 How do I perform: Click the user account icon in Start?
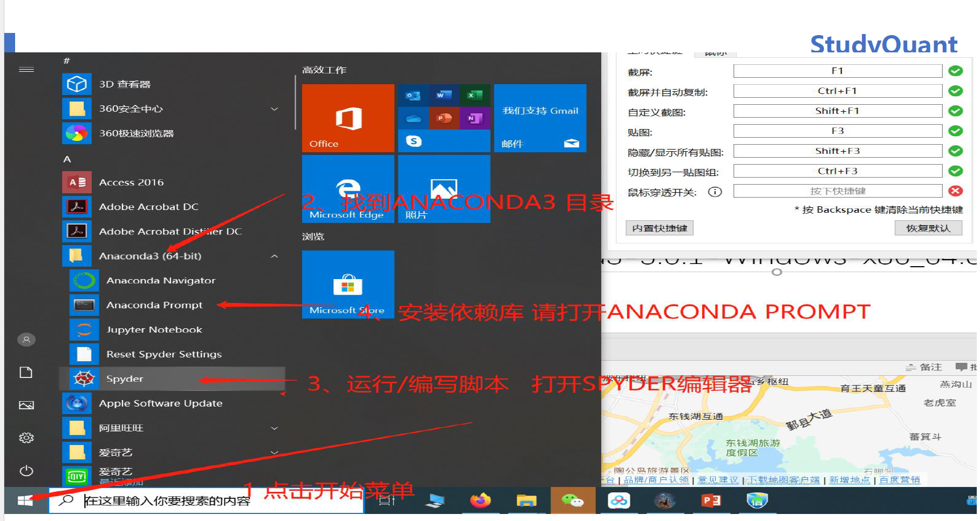point(26,340)
